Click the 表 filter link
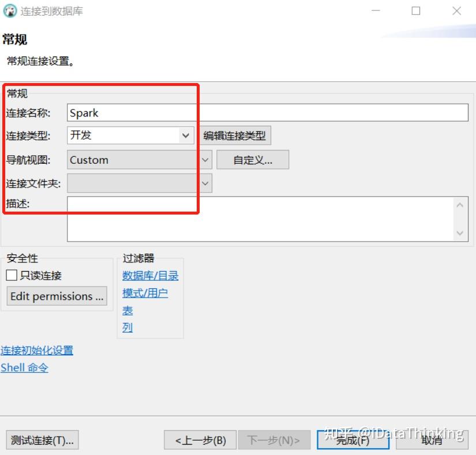This screenshot has height=455, width=476. tap(126, 310)
